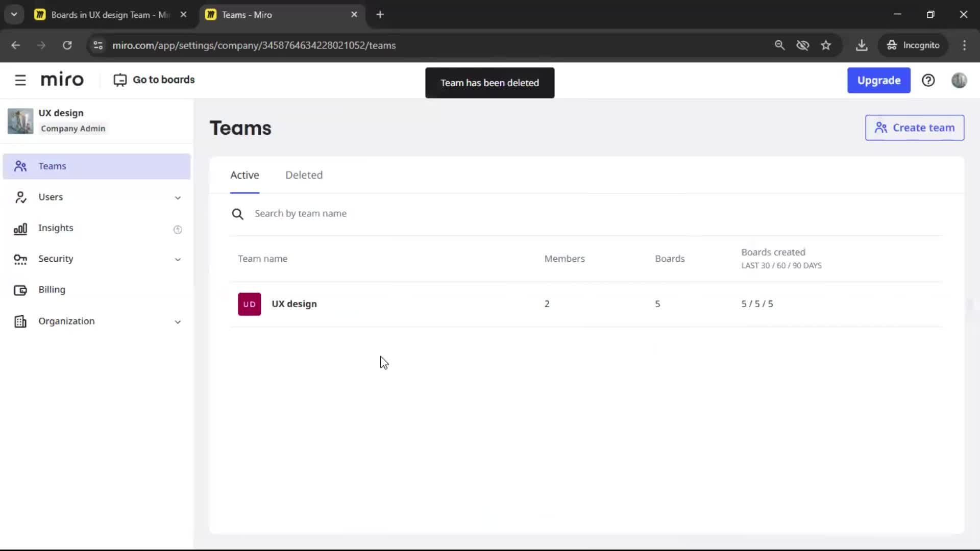
Task: Open Organization in the sidebar
Action: 96,321
